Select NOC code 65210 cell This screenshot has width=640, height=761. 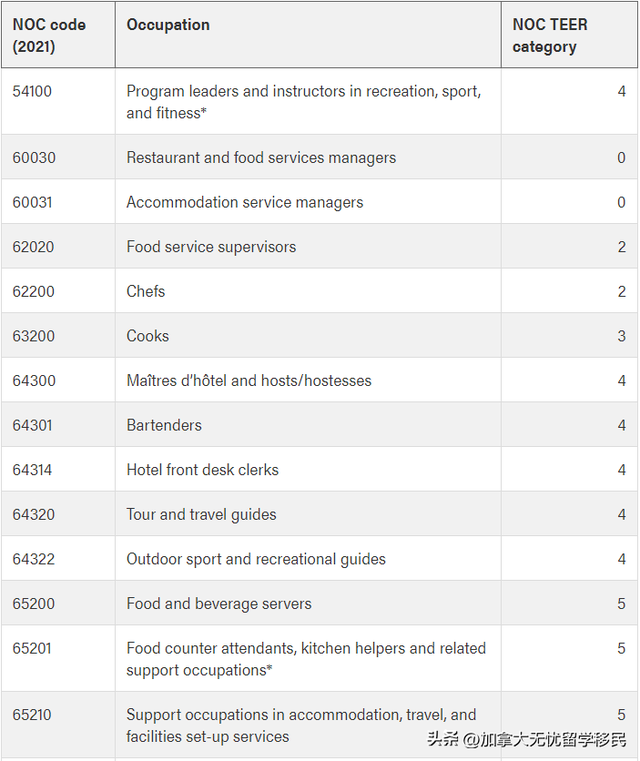click(58, 725)
